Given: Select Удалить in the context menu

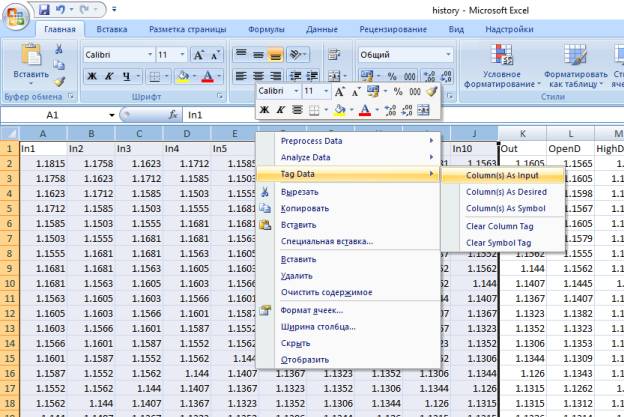Looking at the screenshot, I should pyautogui.click(x=298, y=276).
